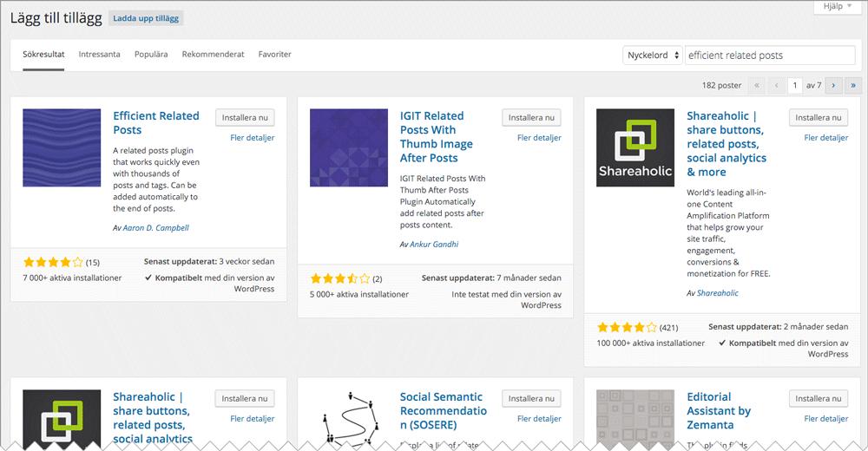Click the '182 poster' result count
Image resolution: width=868 pixels, height=451 pixels.
click(721, 85)
